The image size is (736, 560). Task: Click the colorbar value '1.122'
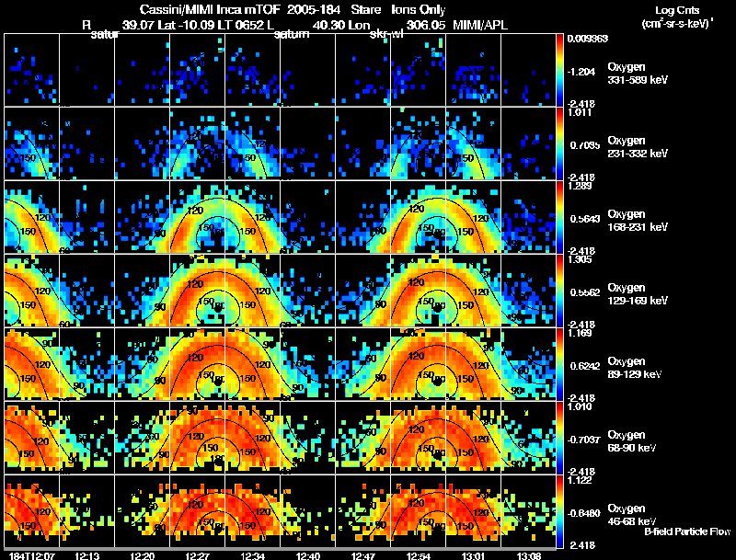[580, 480]
